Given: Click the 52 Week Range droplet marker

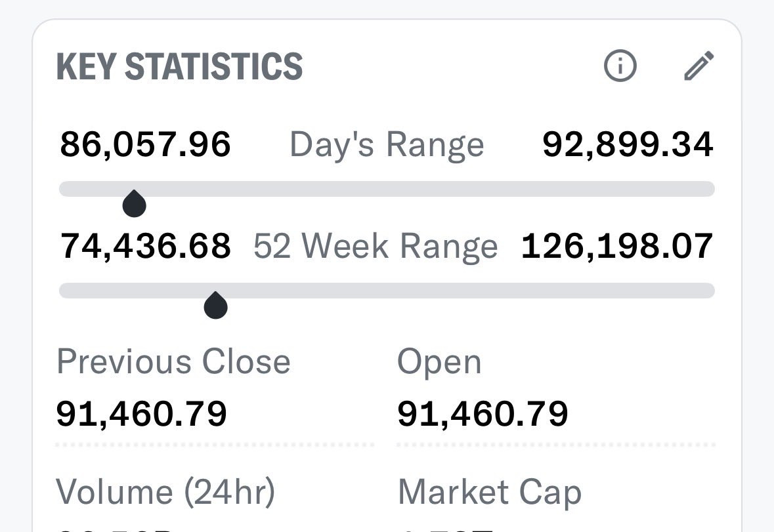Looking at the screenshot, I should pyautogui.click(x=215, y=306).
